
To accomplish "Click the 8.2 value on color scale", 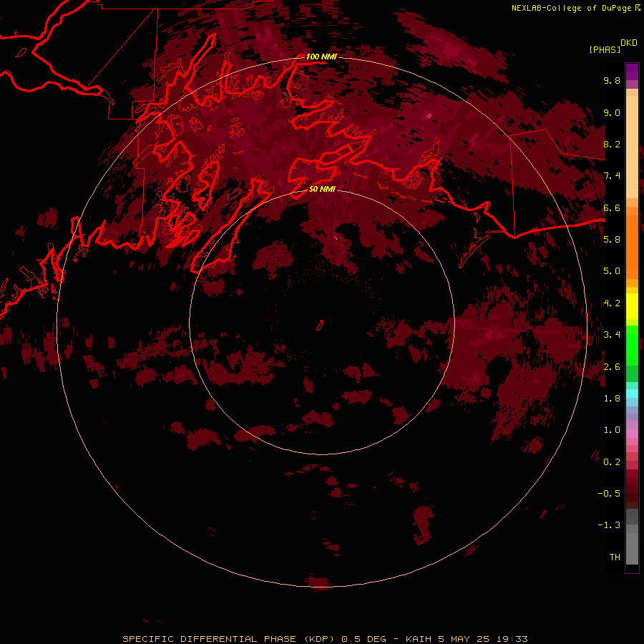I will [612, 144].
